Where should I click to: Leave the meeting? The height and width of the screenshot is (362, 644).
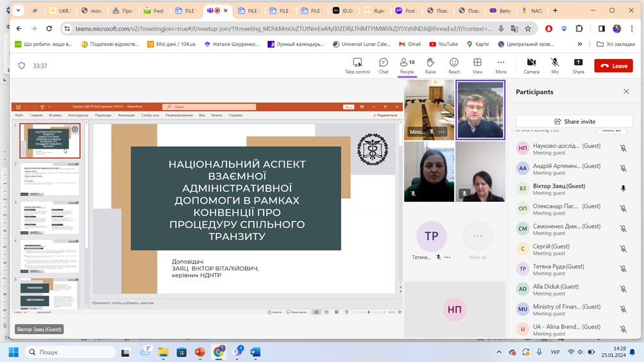(x=614, y=65)
